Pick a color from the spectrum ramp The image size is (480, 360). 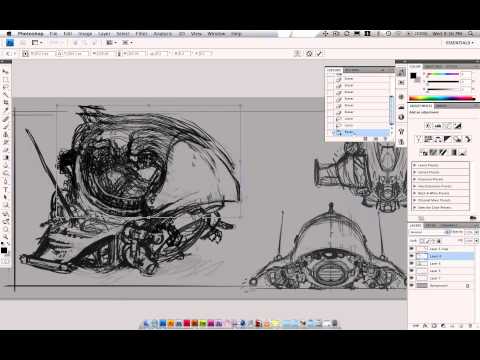point(442,98)
